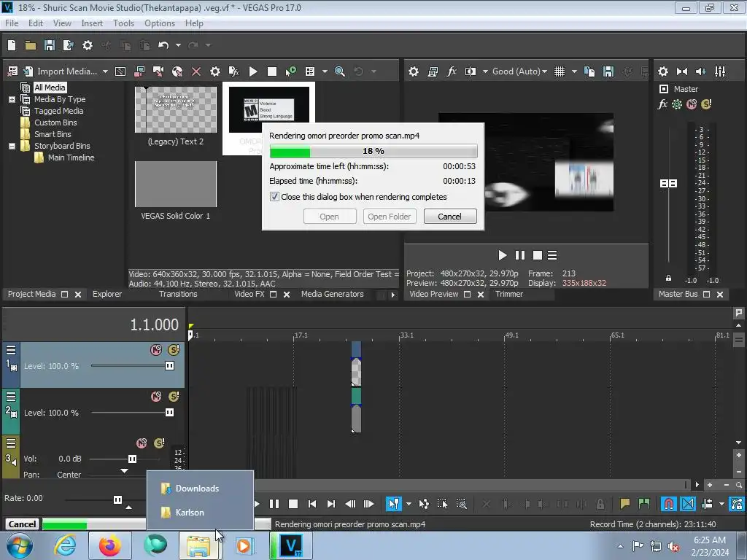Open Video Output FX with the fx icon
Viewport: 747px width, 560px height.
[x=452, y=71]
